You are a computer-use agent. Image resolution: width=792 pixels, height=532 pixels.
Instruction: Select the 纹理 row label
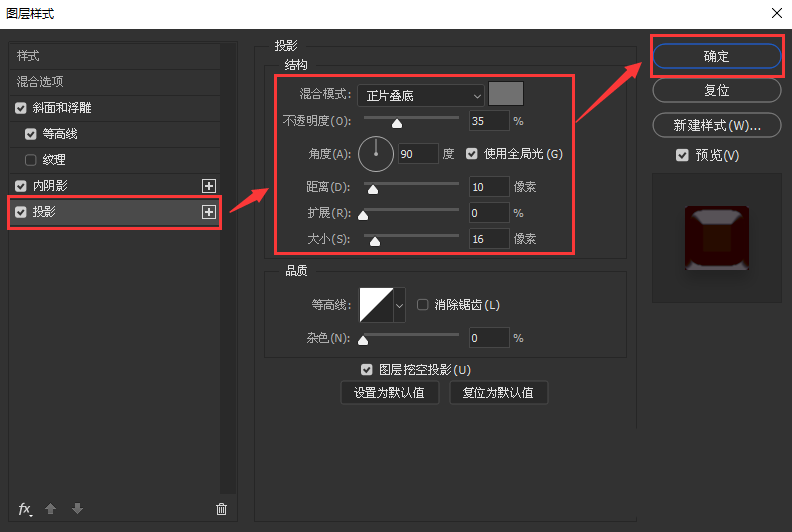[54, 160]
